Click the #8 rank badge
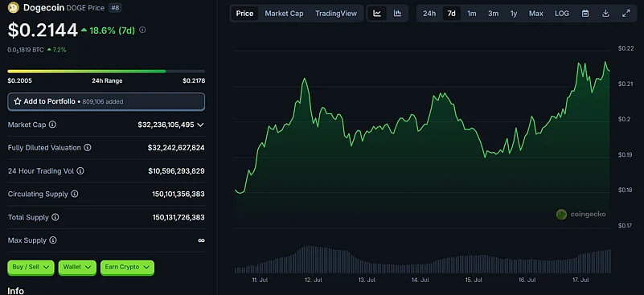 pos(116,7)
